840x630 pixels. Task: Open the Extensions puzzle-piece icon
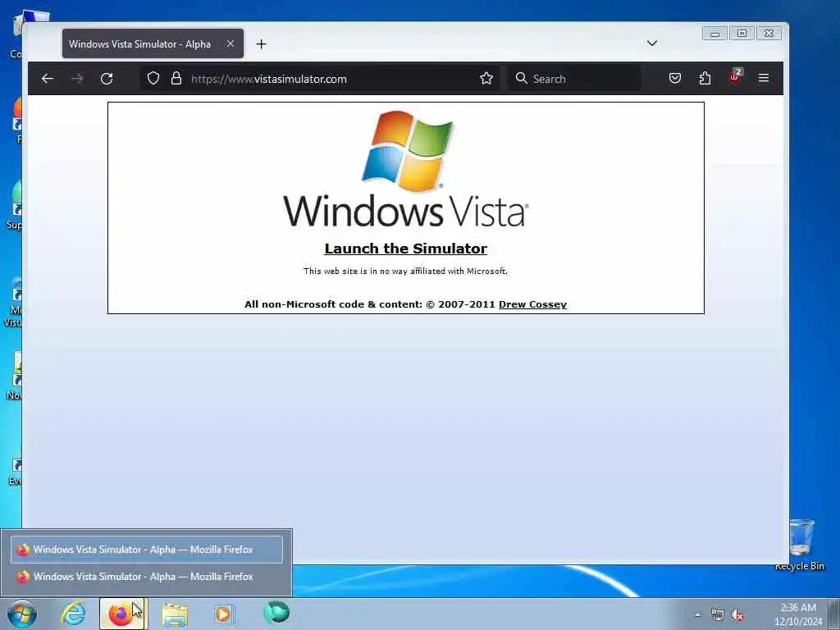coord(705,78)
